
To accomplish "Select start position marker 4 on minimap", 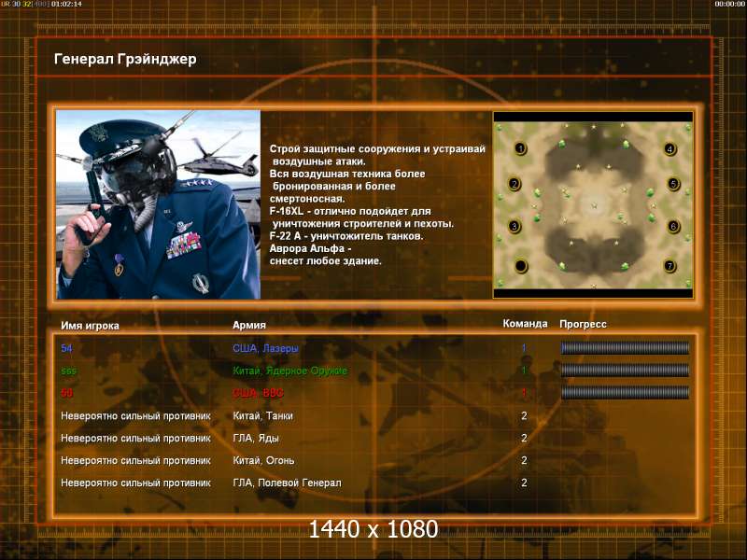I will [x=669, y=149].
